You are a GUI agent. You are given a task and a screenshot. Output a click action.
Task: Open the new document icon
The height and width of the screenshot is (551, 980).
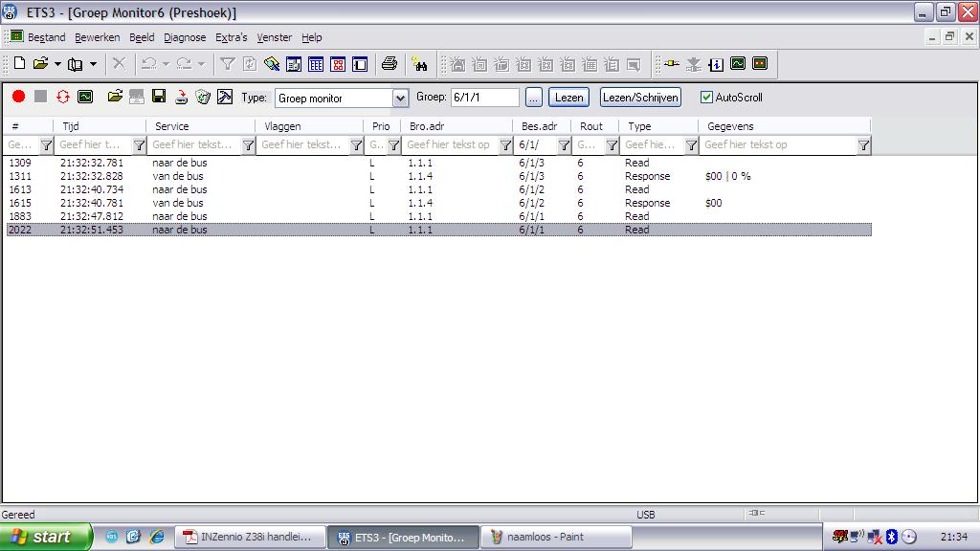click(19, 64)
